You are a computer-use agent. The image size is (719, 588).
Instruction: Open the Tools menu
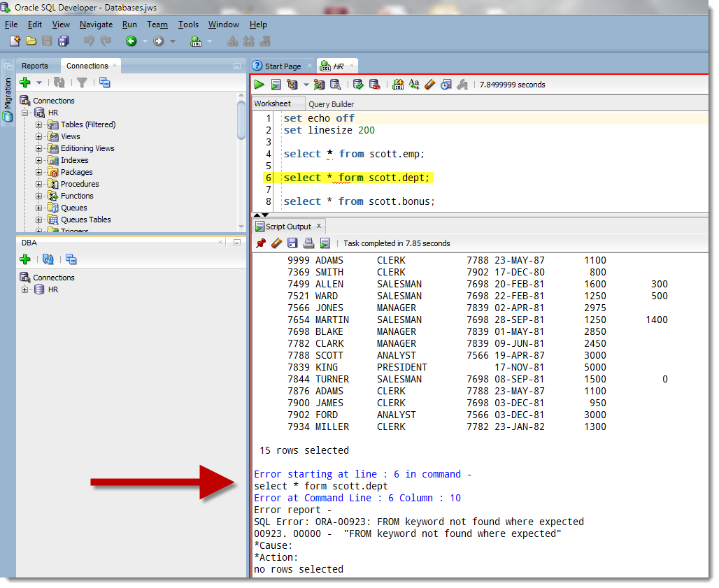pyautogui.click(x=188, y=24)
